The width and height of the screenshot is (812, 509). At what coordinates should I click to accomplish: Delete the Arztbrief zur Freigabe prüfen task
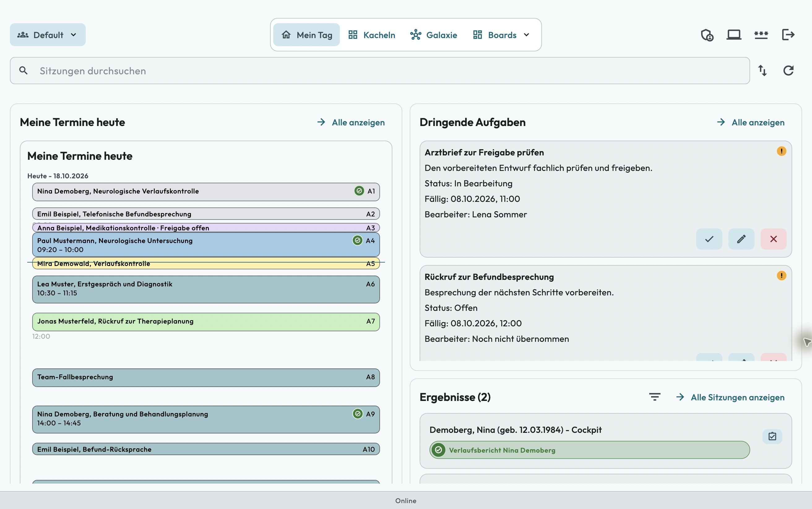774,239
